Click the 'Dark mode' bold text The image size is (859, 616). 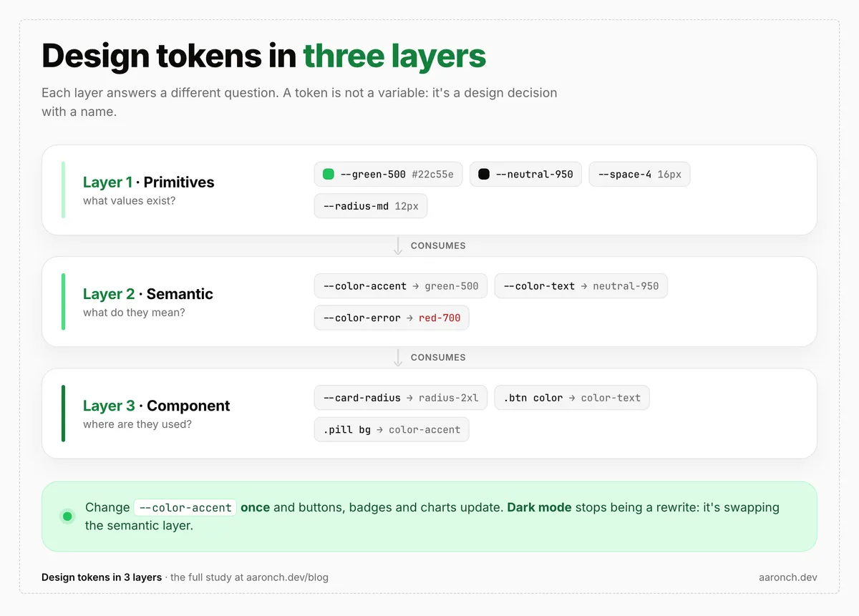(x=539, y=507)
